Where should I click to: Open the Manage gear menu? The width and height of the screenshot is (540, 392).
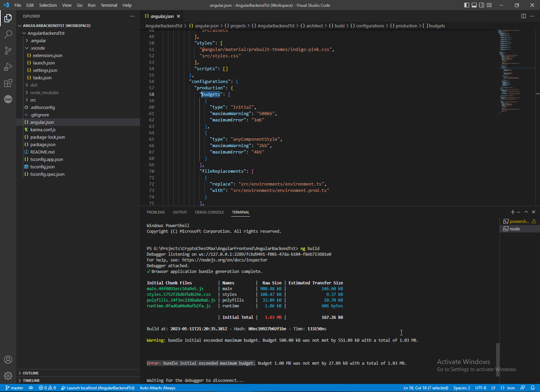8,376
